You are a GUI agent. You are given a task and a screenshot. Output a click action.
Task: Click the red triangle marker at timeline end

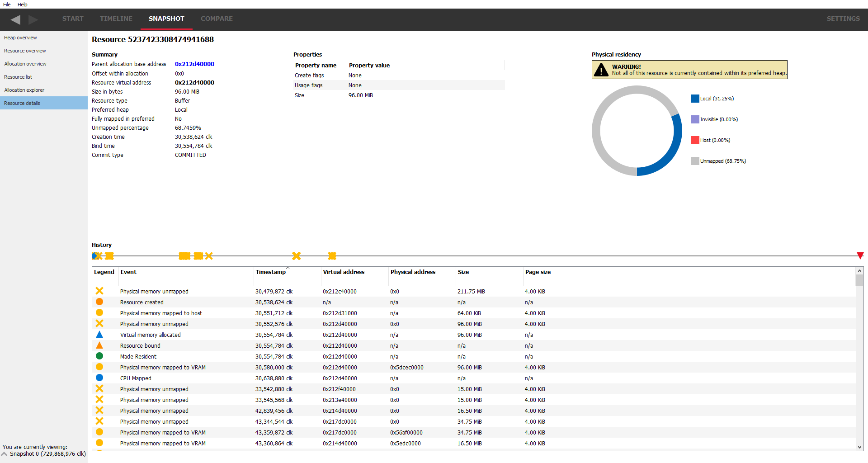point(860,256)
